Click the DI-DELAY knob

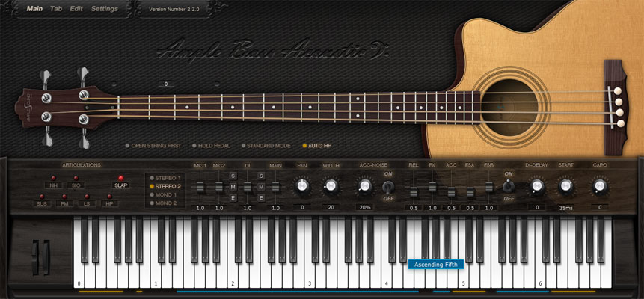[x=537, y=187]
